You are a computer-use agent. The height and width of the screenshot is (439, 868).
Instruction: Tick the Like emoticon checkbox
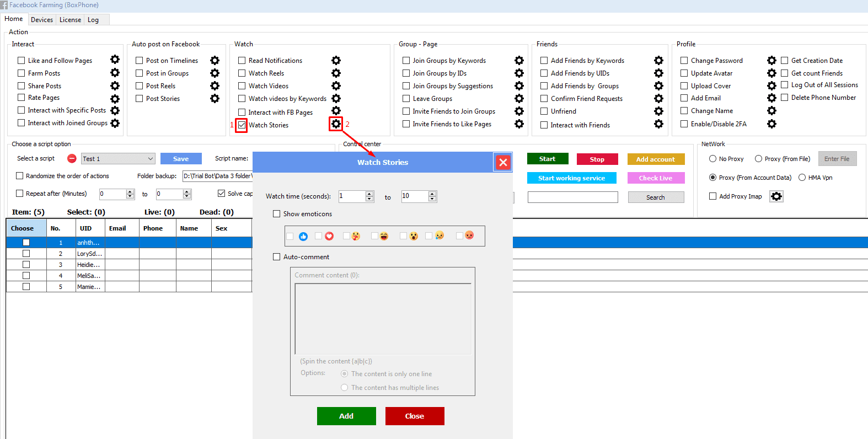click(290, 236)
